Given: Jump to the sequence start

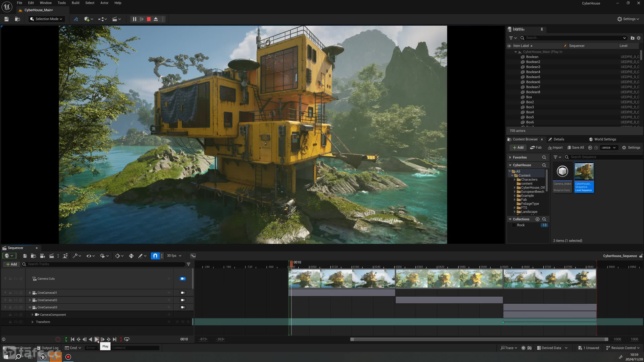Looking at the screenshot, I should point(72,339).
